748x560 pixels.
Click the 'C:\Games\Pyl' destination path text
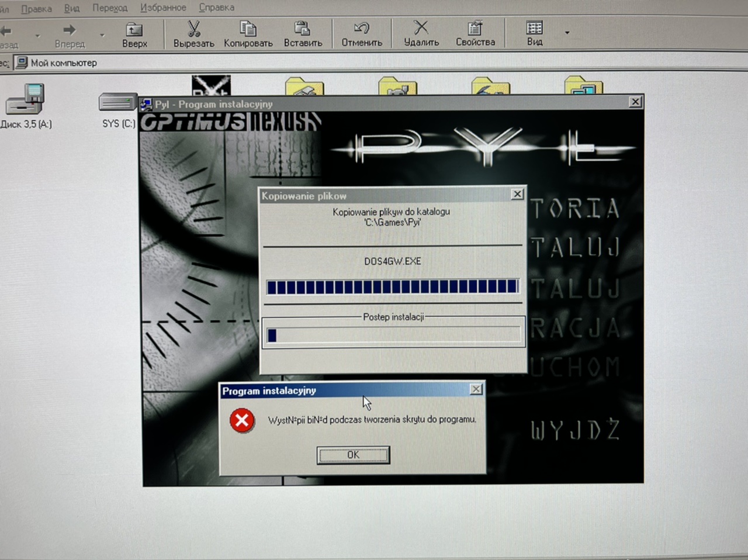pyautogui.click(x=393, y=222)
